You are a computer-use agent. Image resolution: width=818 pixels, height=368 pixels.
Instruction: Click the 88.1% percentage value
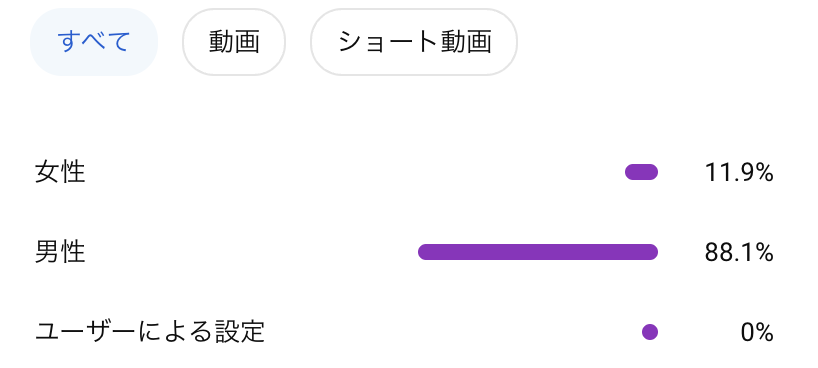739,253
